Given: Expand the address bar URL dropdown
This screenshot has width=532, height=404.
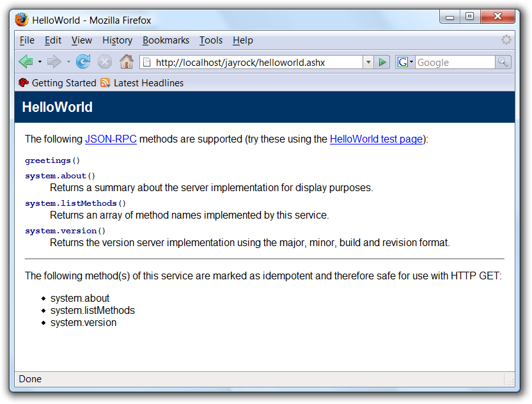Looking at the screenshot, I should 368,63.
